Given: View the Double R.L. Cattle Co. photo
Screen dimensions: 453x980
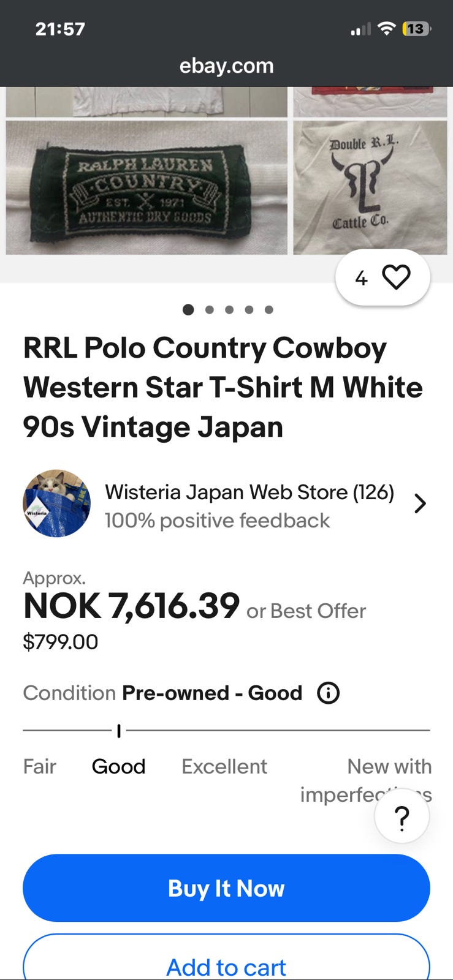Looking at the screenshot, I should coord(370,187).
